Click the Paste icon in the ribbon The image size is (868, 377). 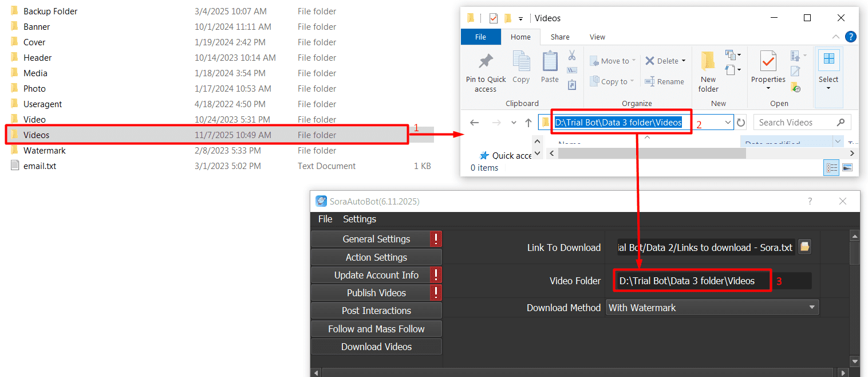(549, 64)
